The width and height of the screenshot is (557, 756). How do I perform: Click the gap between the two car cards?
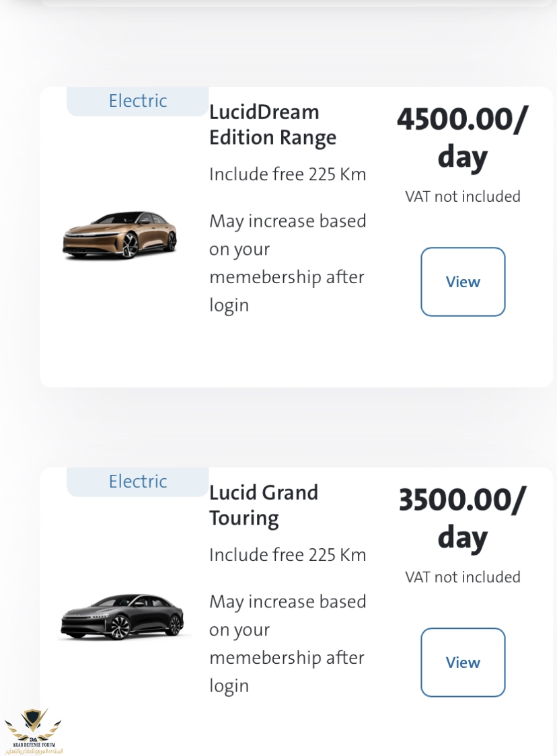pos(296,427)
